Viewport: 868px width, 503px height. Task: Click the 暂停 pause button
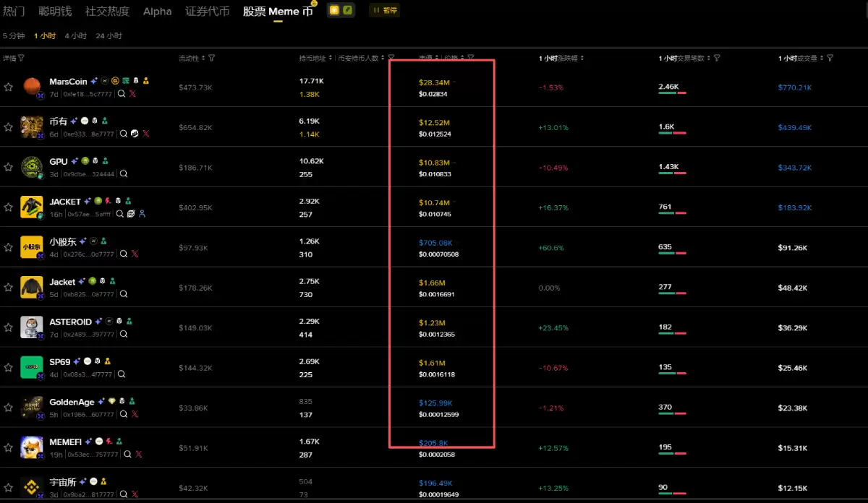[x=384, y=11]
